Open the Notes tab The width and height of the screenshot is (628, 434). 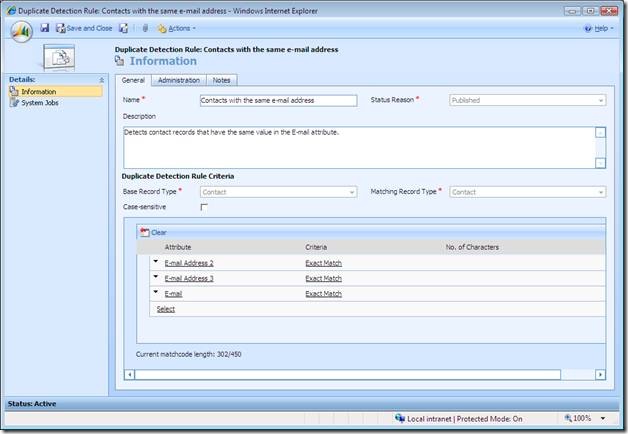[222, 80]
